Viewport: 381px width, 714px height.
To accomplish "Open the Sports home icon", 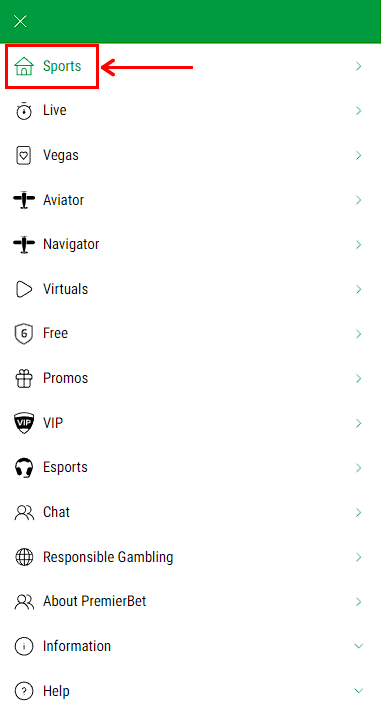I will [x=24, y=66].
